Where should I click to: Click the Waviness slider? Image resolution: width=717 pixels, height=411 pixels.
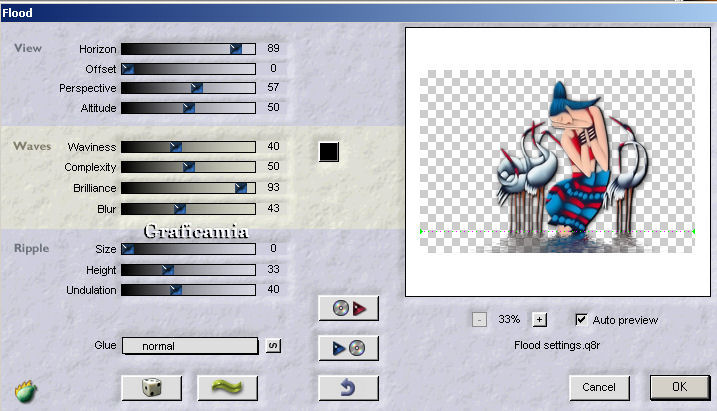[x=188, y=147]
